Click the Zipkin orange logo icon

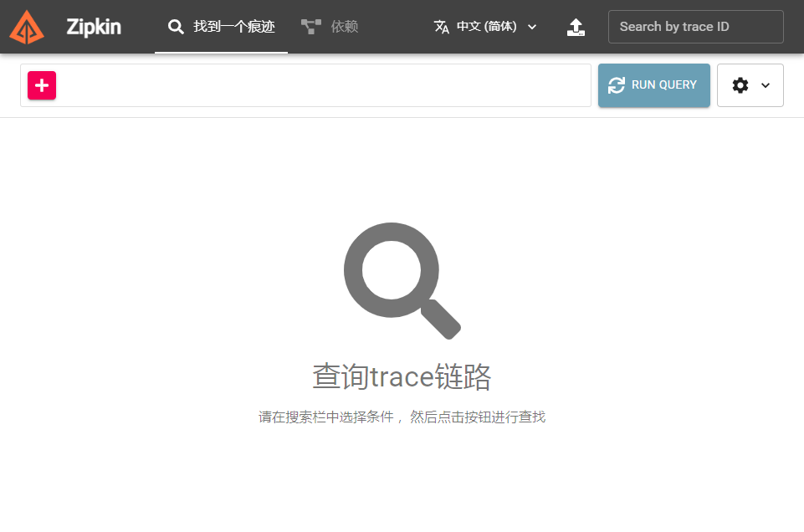tap(27, 27)
